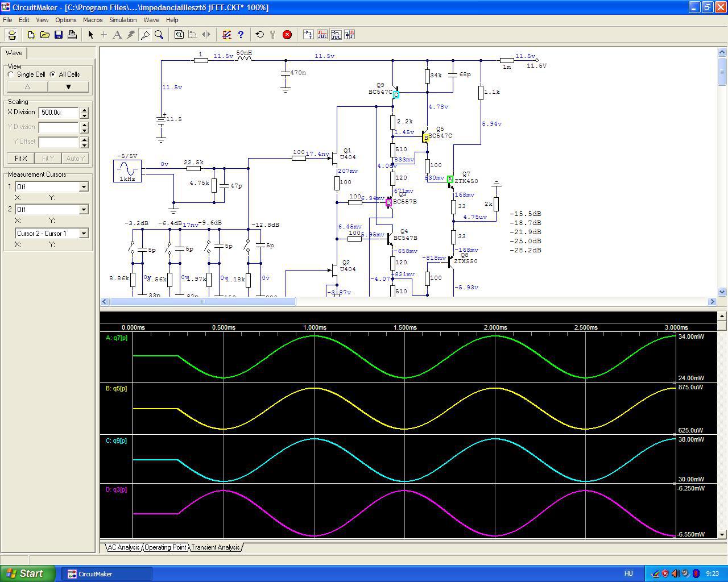Switch to the Operating Point tab

165,547
